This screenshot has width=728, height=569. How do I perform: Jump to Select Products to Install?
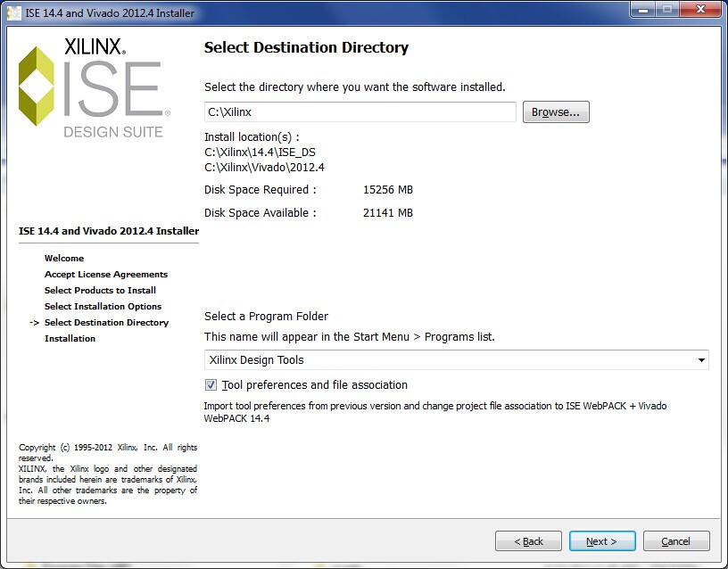point(100,291)
